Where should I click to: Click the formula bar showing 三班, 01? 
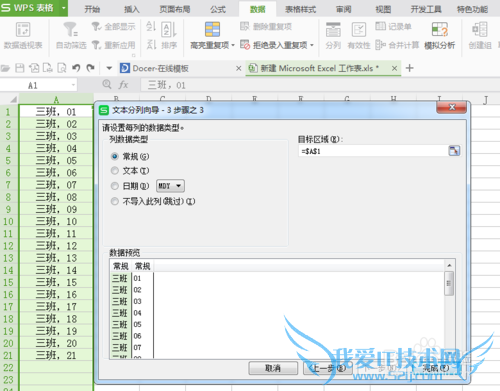(319, 85)
